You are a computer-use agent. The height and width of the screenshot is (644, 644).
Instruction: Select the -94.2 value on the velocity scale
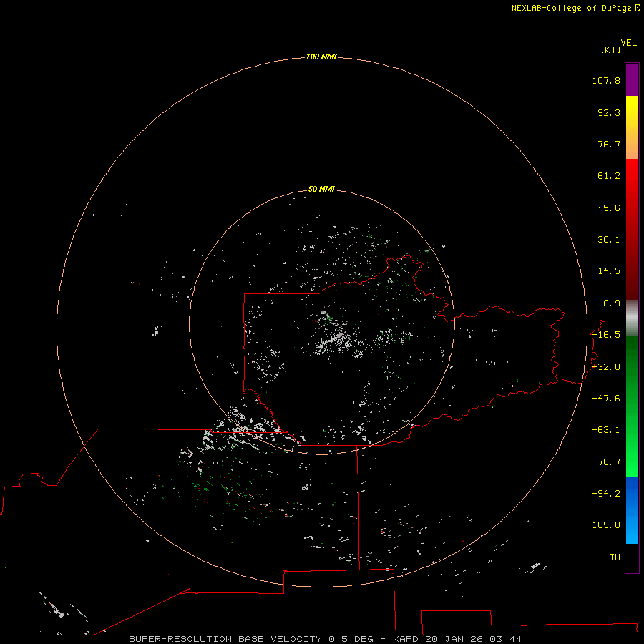[606, 493]
